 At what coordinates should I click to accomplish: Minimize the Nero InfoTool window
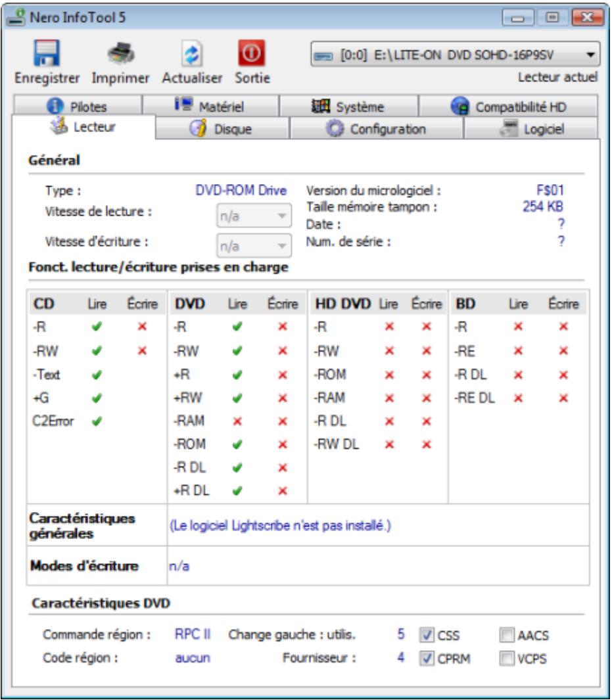click(x=517, y=18)
